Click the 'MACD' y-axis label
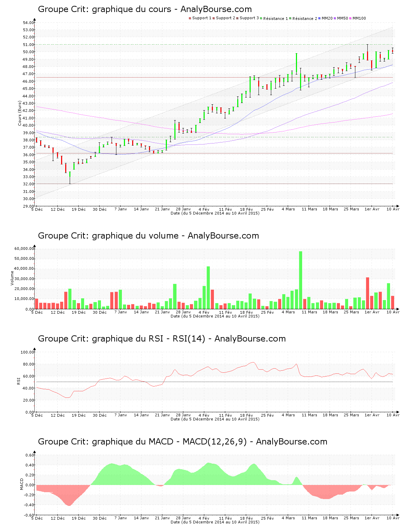This screenshot has width=412, height=532. click(x=22, y=484)
